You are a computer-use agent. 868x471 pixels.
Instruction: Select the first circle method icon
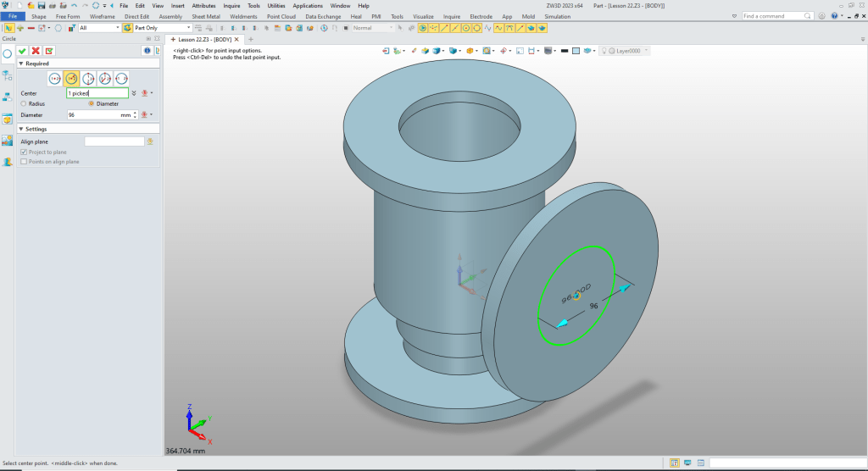[55, 78]
